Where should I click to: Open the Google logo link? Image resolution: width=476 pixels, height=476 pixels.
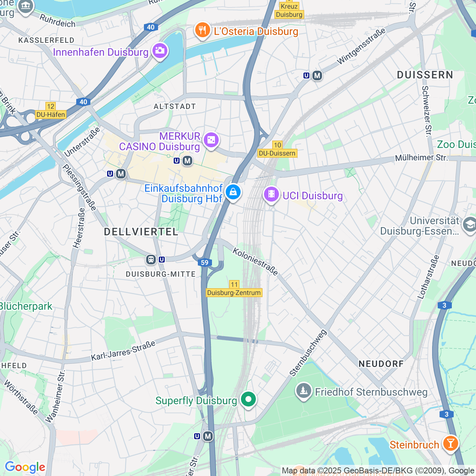25,467
